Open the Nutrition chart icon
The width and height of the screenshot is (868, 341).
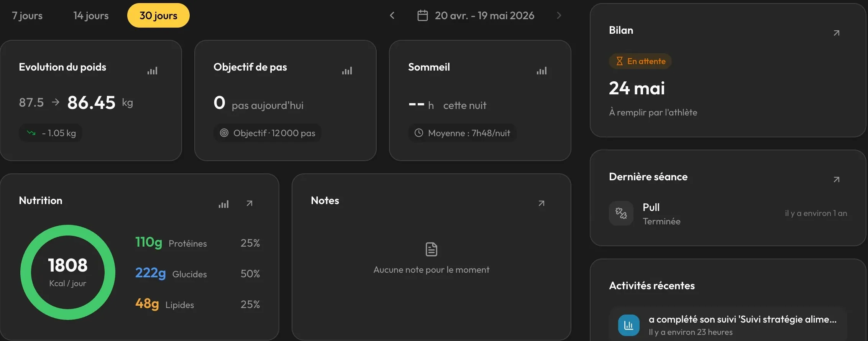pos(224,204)
